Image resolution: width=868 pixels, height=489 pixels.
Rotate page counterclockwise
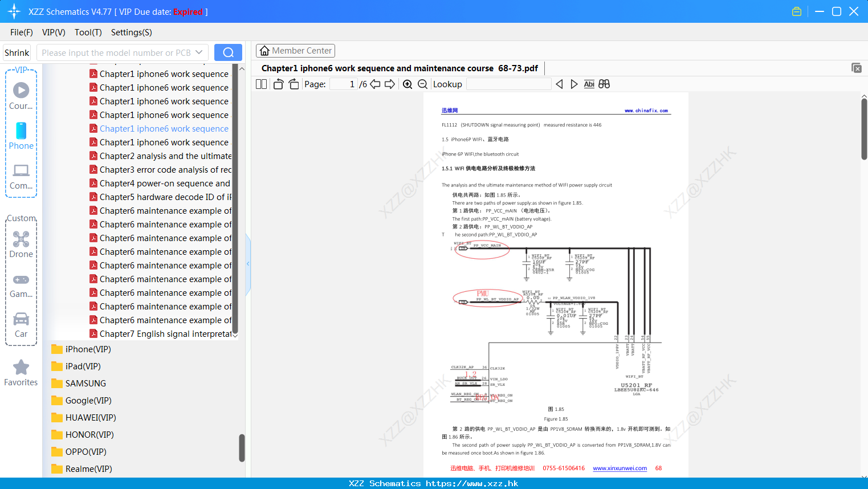(279, 84)
